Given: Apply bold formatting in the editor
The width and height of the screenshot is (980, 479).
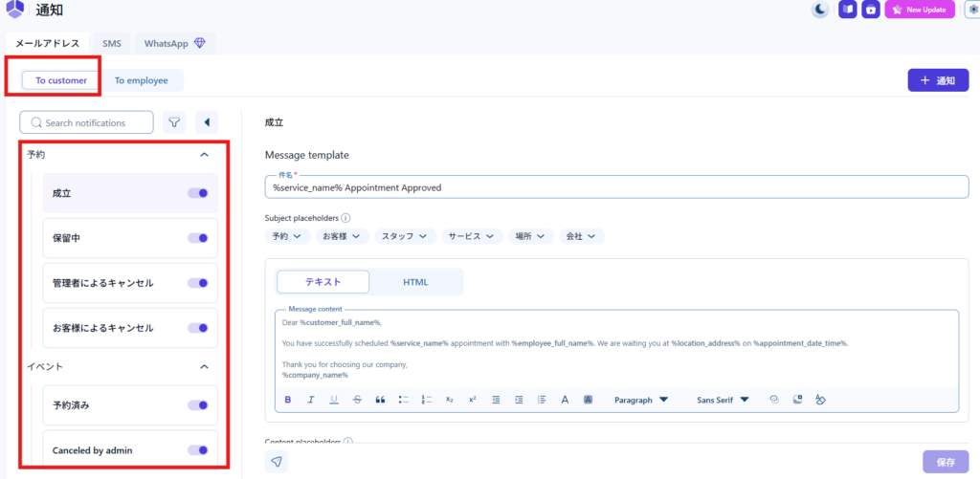Looking at the screenshot, I should click(288, 400).
